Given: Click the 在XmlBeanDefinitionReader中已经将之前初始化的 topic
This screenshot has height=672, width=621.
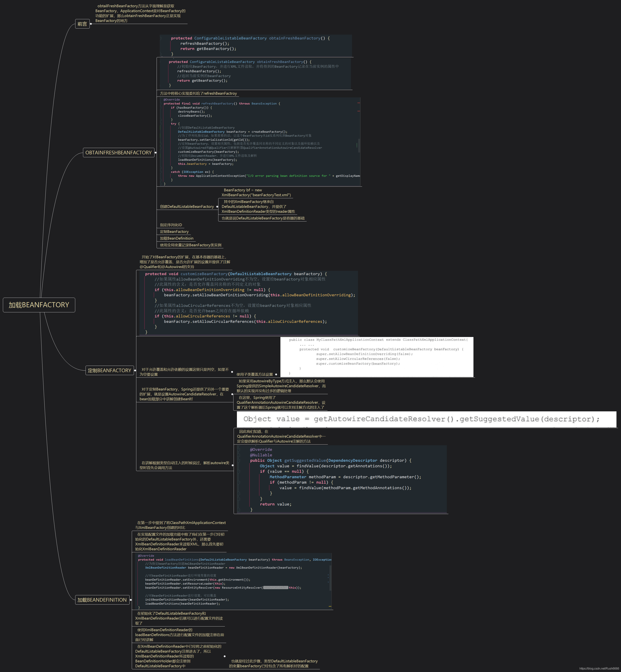Looking at the screenshot, I should point(178,656).
